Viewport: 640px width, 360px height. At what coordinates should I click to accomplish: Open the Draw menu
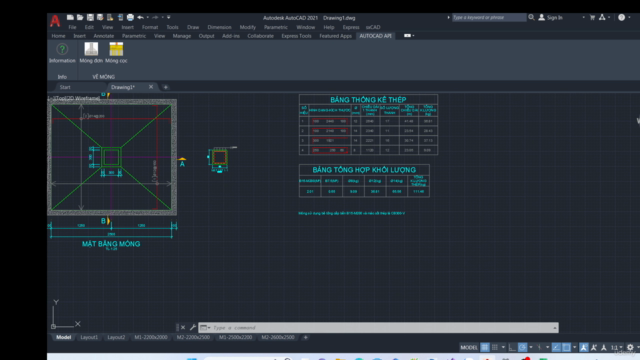(x=193, y=27)
